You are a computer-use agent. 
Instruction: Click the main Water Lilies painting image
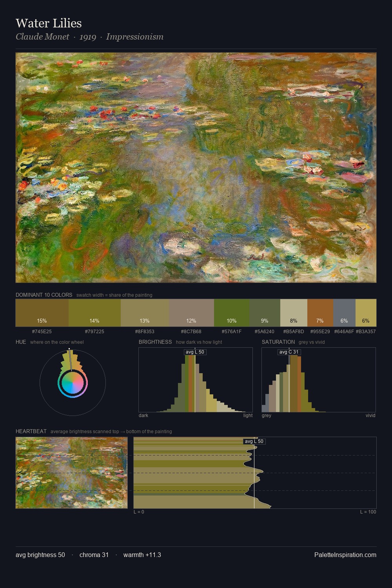196,168
